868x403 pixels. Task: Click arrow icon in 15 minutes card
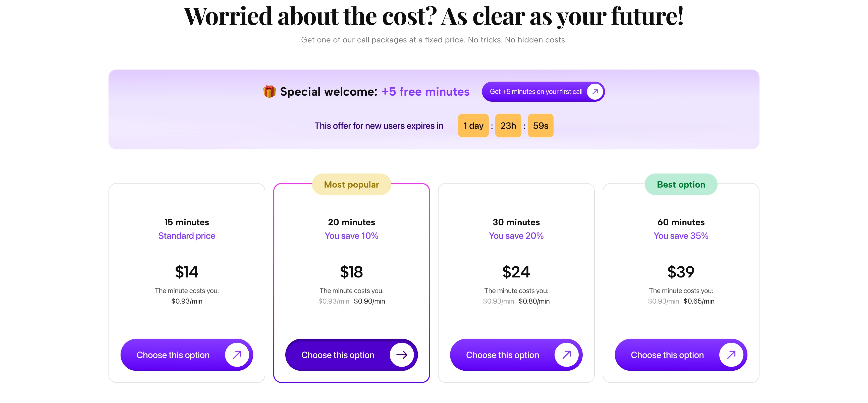[237, 355]
